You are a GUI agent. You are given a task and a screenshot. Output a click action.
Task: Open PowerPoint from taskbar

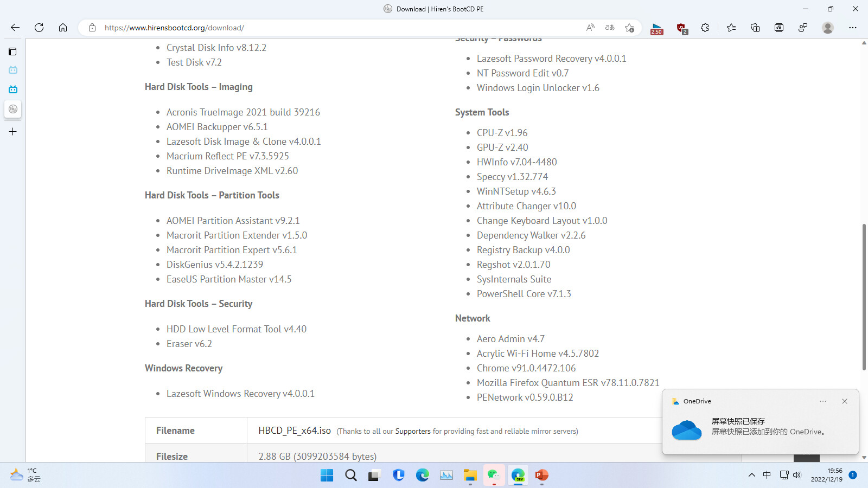click(x=542, y=476)
